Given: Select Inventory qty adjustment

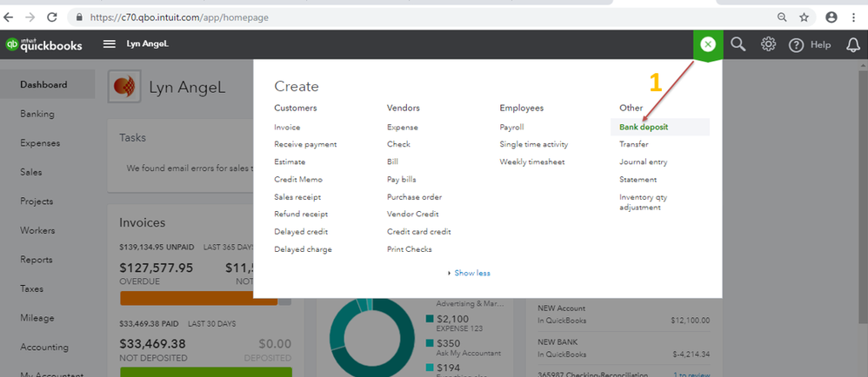Looking at the screenshot, I should point(644,202).
